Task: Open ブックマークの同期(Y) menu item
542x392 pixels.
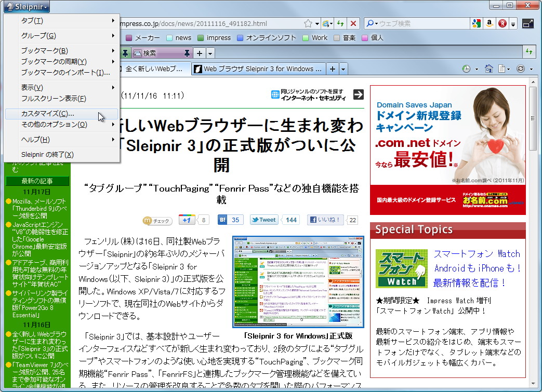Action: [x=62, y=61]
